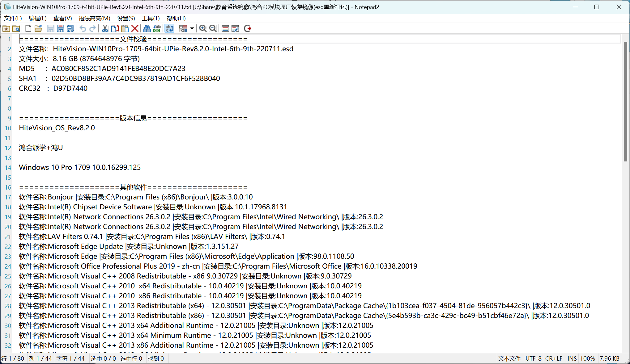Open CR+LF line ending selector
Image resolution: width=630 pixels, height=364 pixels.
[x=554, y=358]
